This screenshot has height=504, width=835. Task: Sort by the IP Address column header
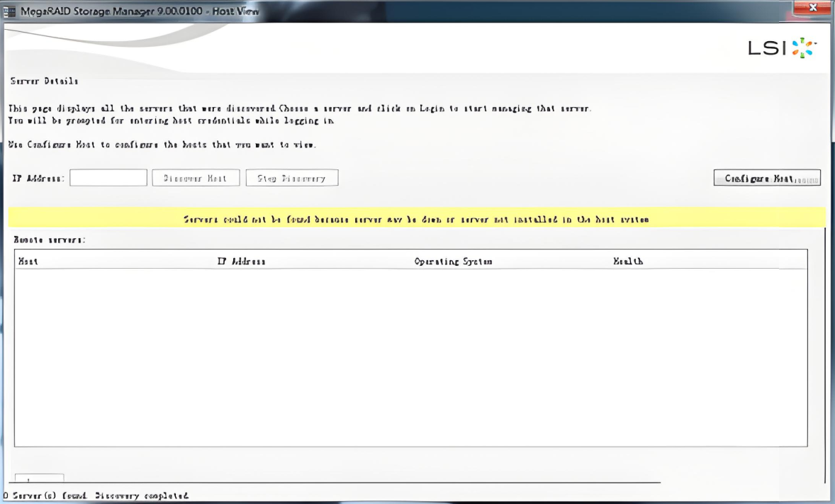point(241,262)
